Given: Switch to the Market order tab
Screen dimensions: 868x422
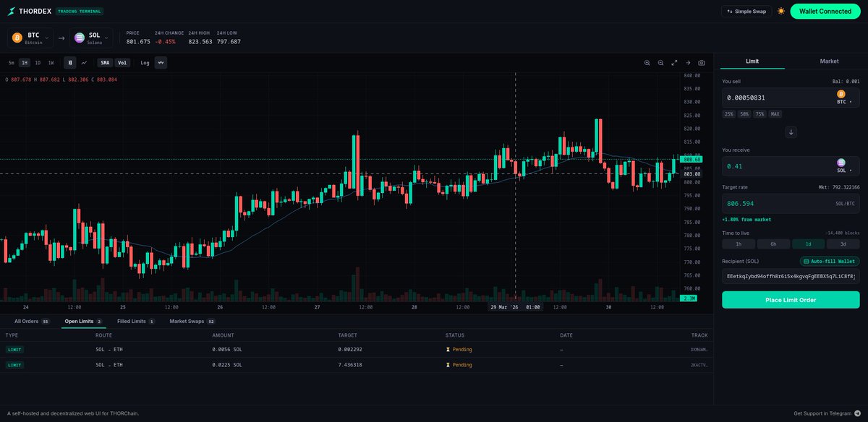Looking at the screenshot, I should pos(829,61).
